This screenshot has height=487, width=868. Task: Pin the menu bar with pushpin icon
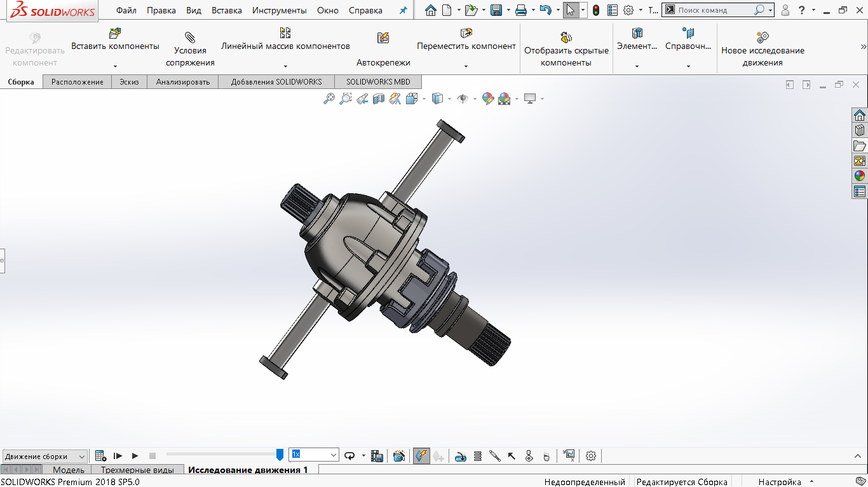click(x=403, y=10)
